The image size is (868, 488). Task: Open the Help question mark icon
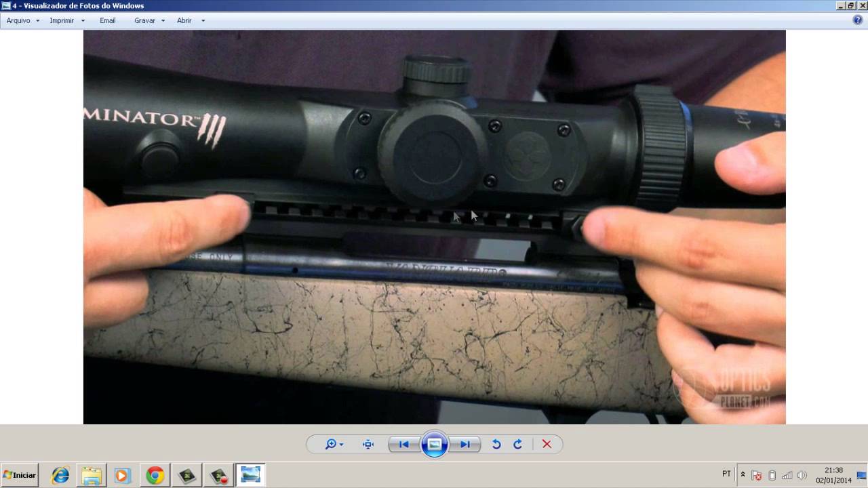pyautogui.click(x=857, y=20)
